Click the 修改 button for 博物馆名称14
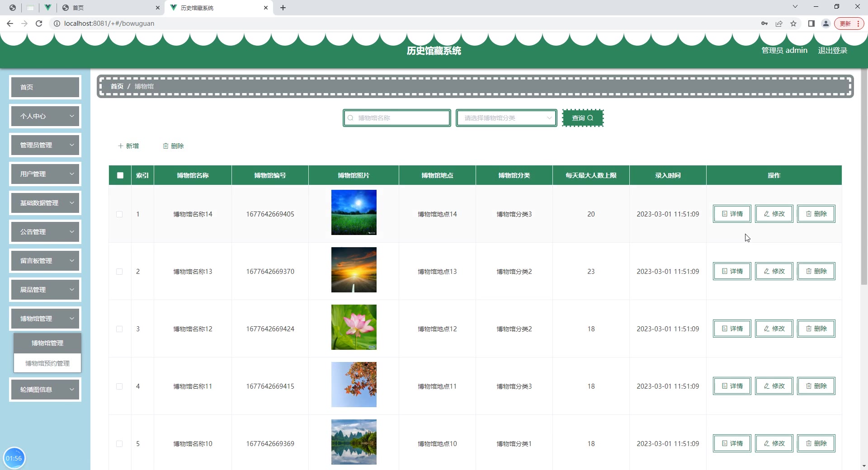Viewport: 868px width, 470px height. (774, 214)
